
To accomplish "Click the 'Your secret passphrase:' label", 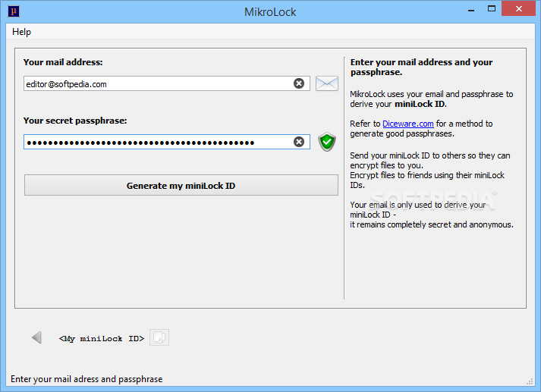I will [x=75, y=121].
